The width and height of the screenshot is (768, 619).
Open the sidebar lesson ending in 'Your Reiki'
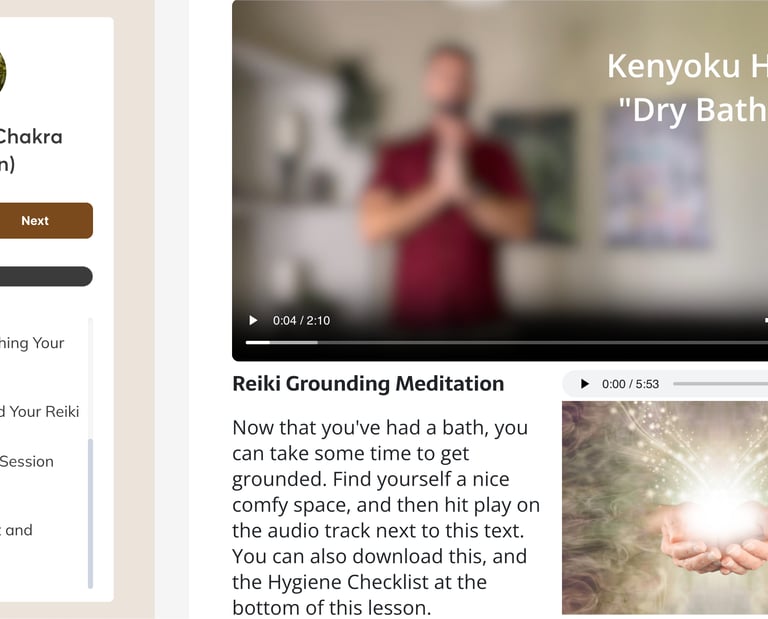click(x=39, y=411)
